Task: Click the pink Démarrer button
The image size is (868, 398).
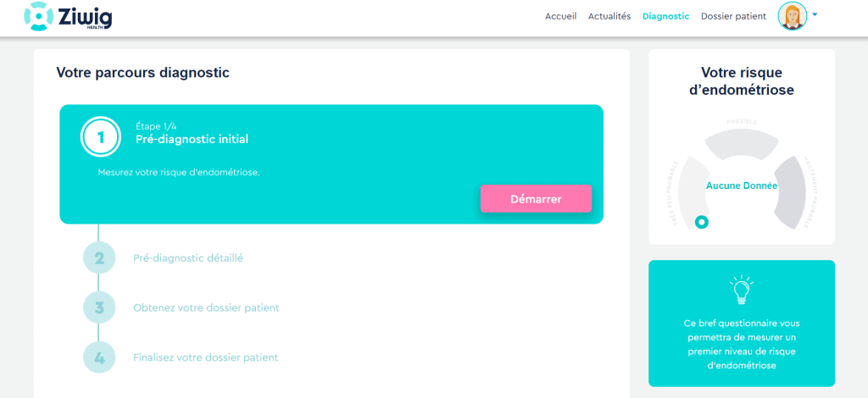Action: [x=536, y=199]
